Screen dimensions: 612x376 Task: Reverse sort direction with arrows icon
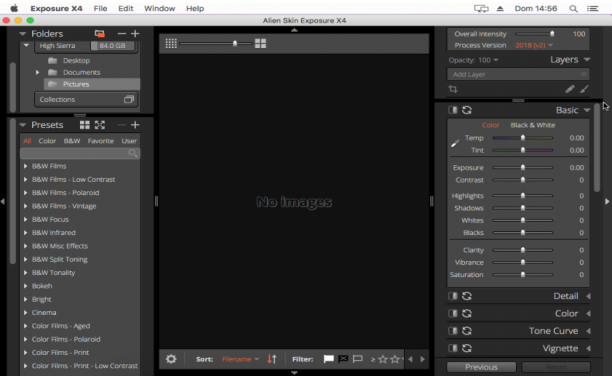(x=272, y=359)
